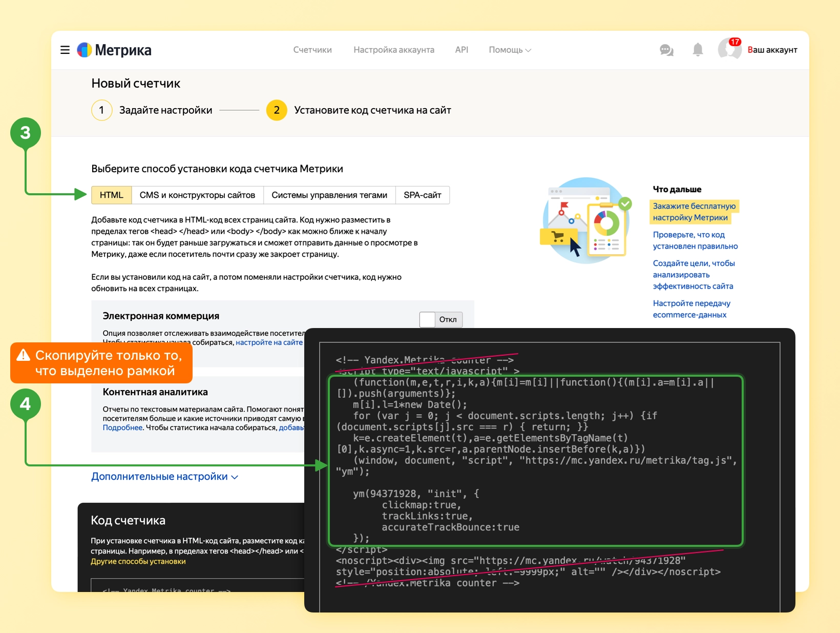Click the step 1 circle indicator
Viewport: 840px width, 633px height.
tap(102, 110)
